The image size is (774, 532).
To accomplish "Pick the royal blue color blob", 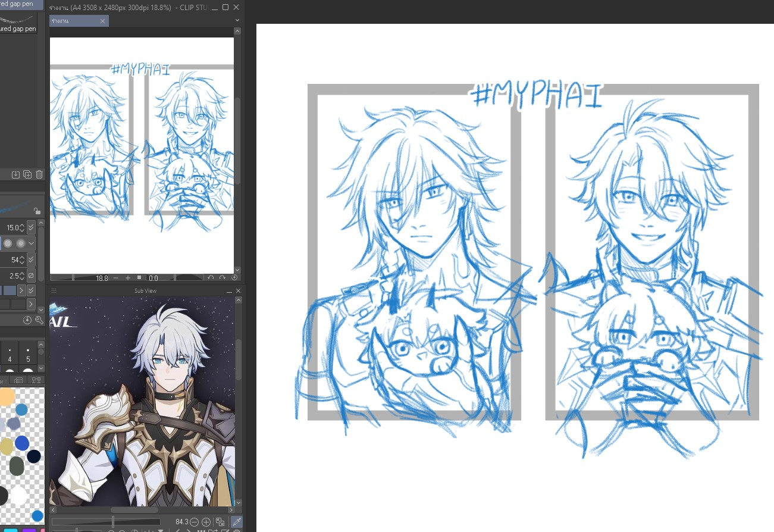I will click(x=22, y=443).
